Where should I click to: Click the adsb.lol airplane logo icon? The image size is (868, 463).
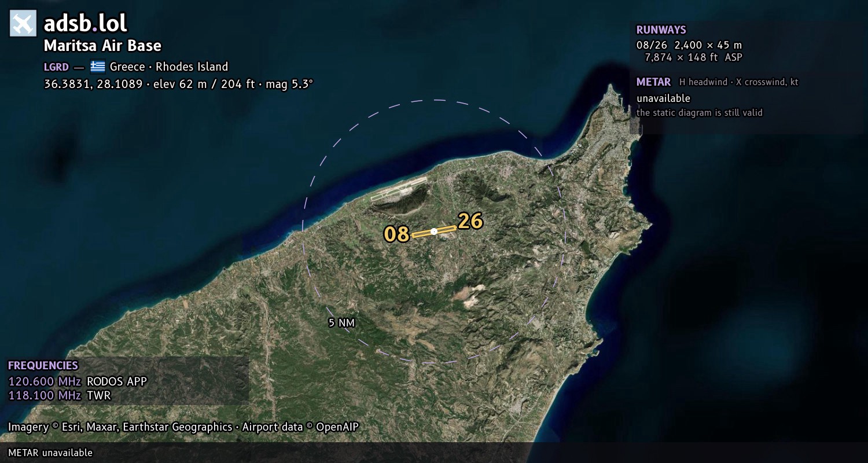(23, 24)
